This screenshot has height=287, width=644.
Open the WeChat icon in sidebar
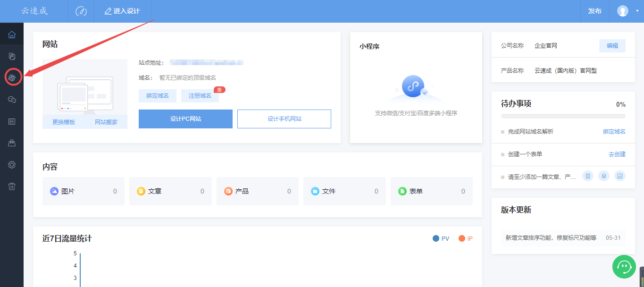(12, 99)
